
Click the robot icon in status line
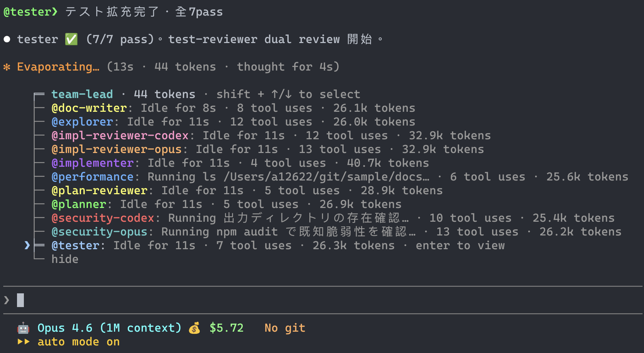click(x=23, y=328)
